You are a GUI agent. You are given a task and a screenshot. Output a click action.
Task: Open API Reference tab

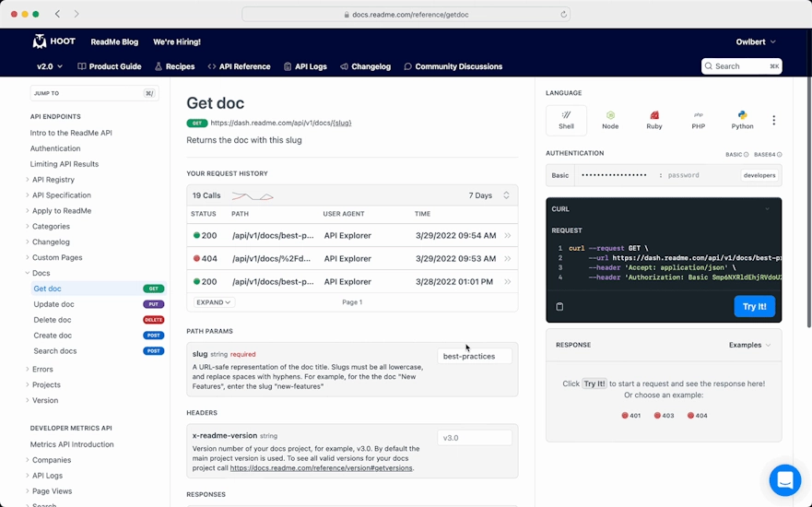(239, 66)
